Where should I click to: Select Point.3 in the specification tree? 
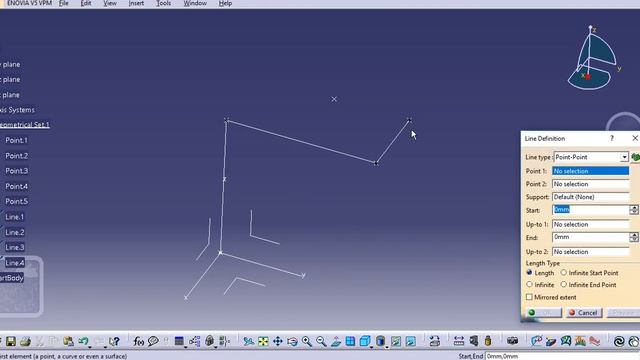pos(16,171)
